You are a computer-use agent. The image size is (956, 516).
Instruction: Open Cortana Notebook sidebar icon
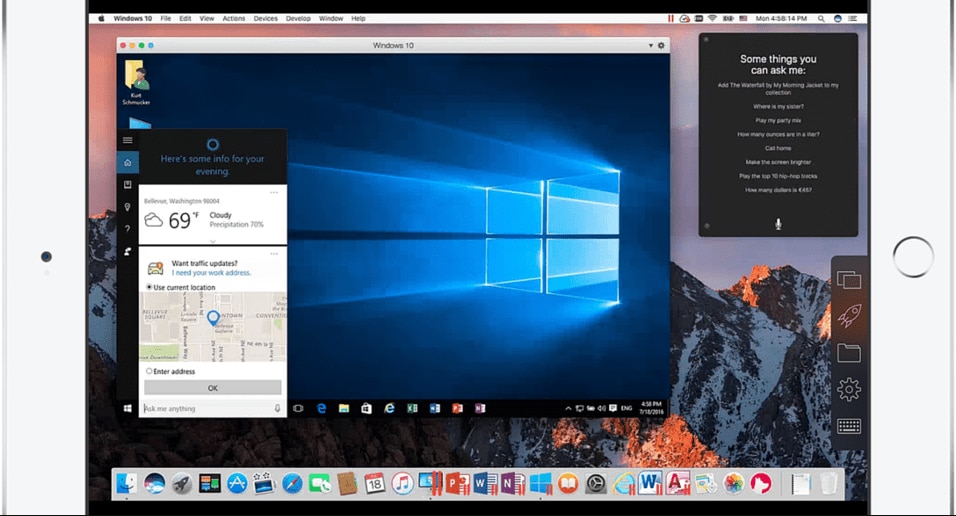(127, 185)
